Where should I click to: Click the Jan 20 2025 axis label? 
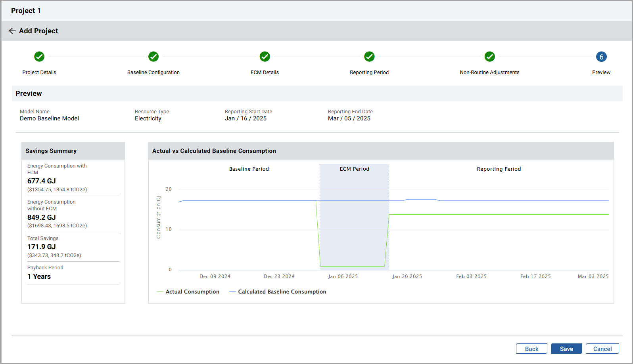(407, 276)
